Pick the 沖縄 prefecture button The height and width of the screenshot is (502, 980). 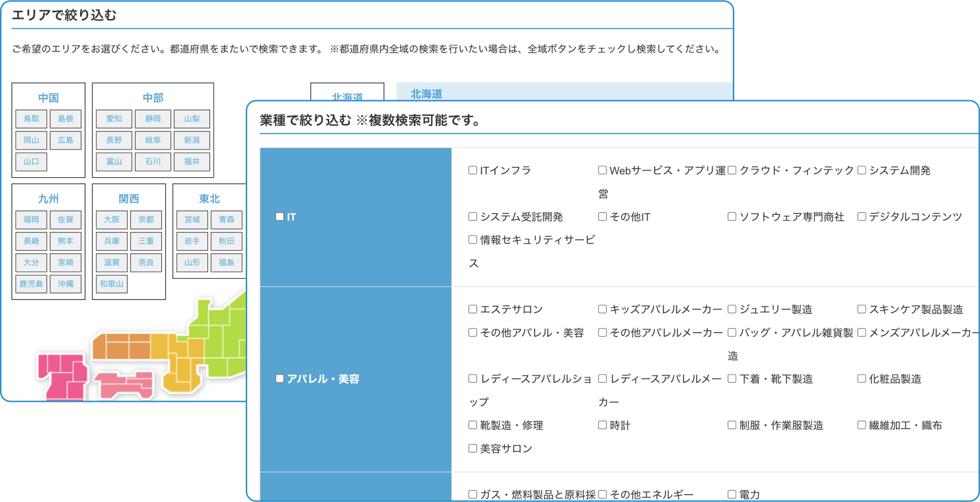tap(65, 284)
